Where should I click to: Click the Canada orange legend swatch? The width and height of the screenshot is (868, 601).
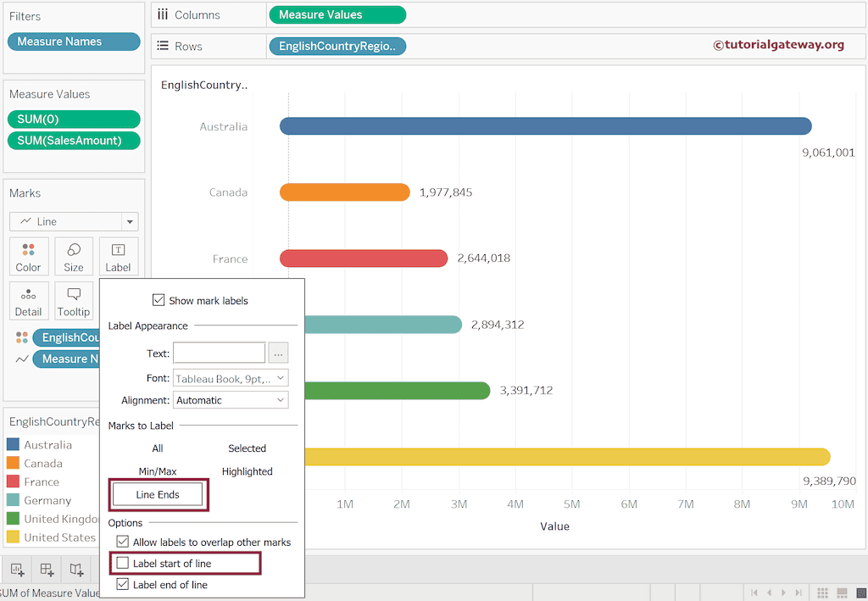click(x=14, y=463)
